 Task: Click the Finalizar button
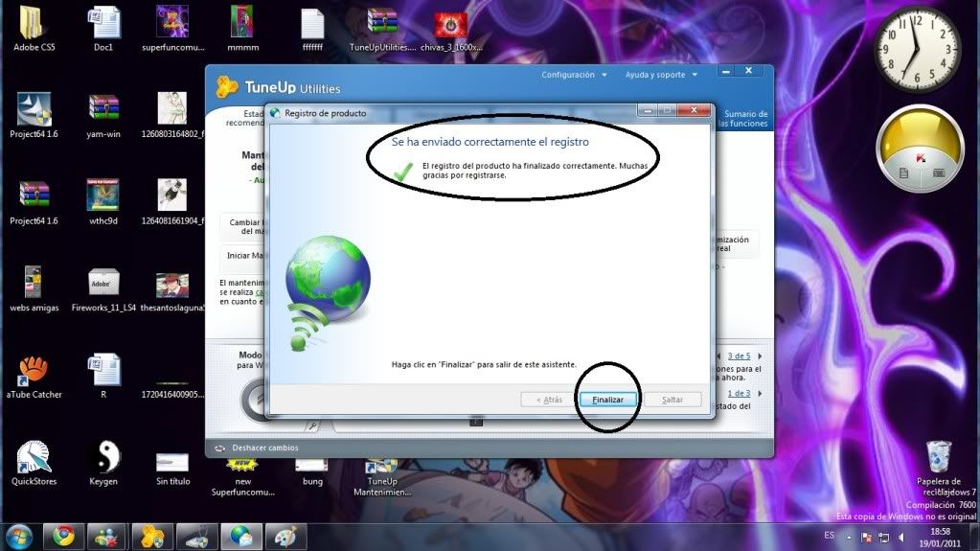pos(607,399)
